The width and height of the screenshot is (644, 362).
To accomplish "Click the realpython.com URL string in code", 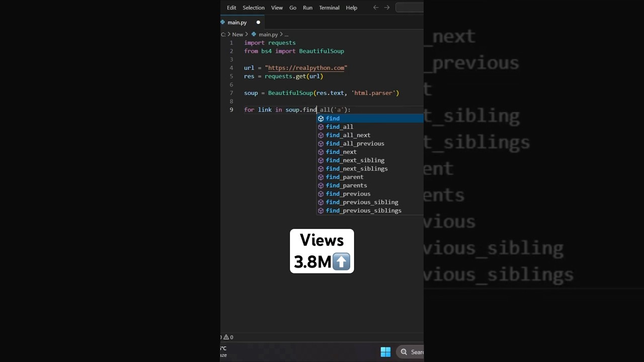I will pos(306,68).
